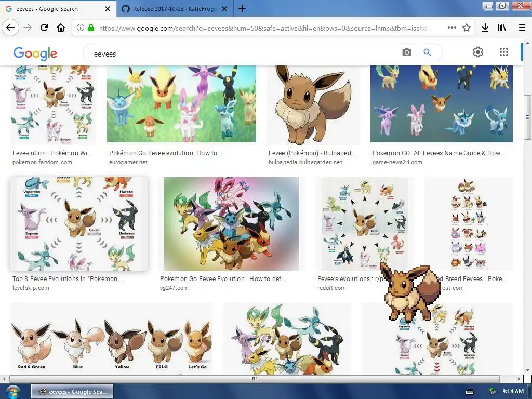Click 'Top 8 Eevee Evolutions in' caption

[68, 279]
